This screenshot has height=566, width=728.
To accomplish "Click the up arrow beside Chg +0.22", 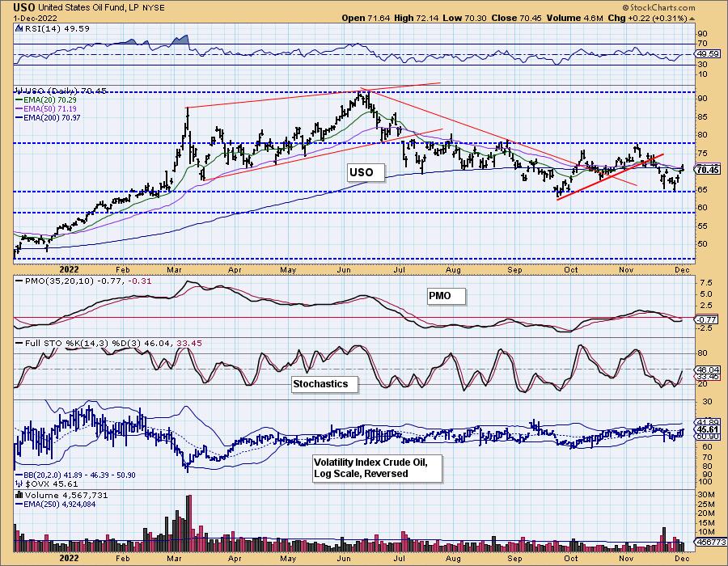I will tap(692, 19).
